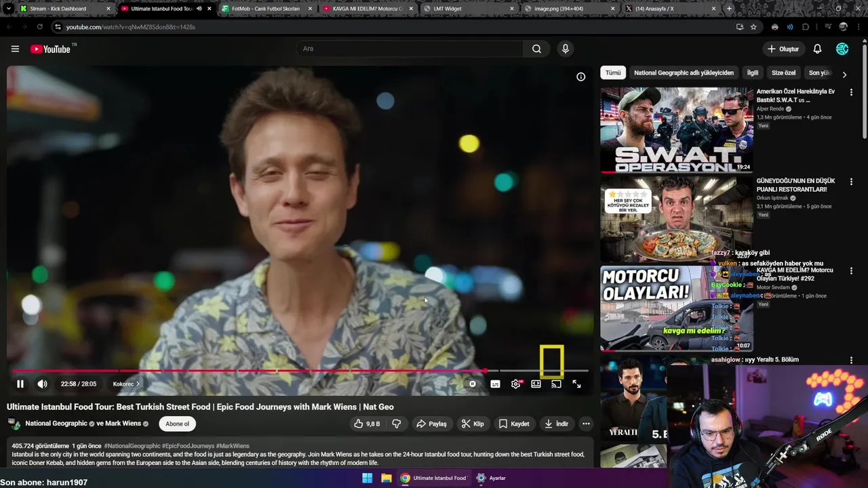Dislike the video
The height and width of the screenshot is (488, 868).
click(397, 424)
